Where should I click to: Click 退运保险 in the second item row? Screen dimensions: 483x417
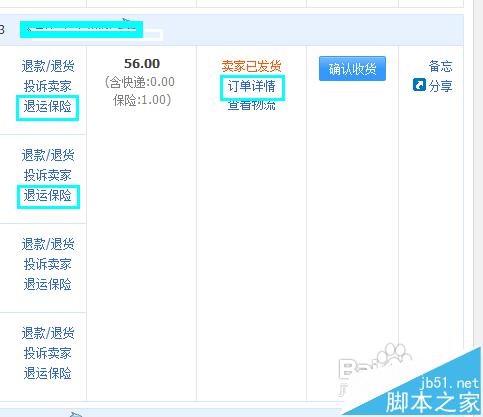click(48, 195)
